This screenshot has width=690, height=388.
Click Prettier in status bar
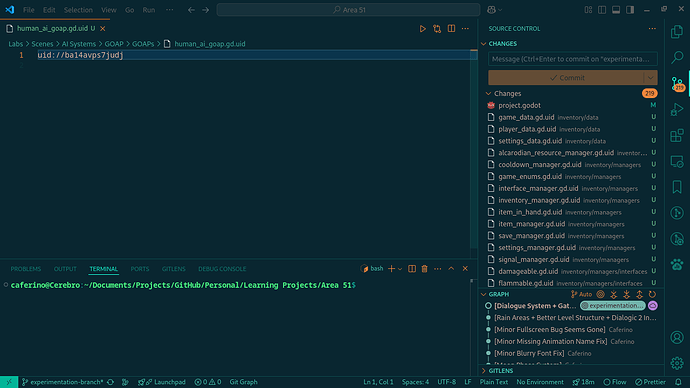point(650,382)
